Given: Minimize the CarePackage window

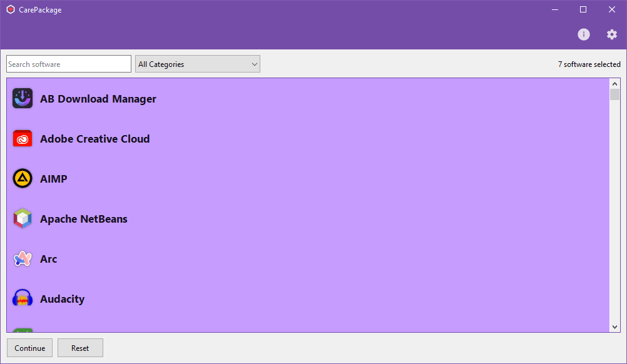Looking at the screenshot, I should (x=555, y=9).
